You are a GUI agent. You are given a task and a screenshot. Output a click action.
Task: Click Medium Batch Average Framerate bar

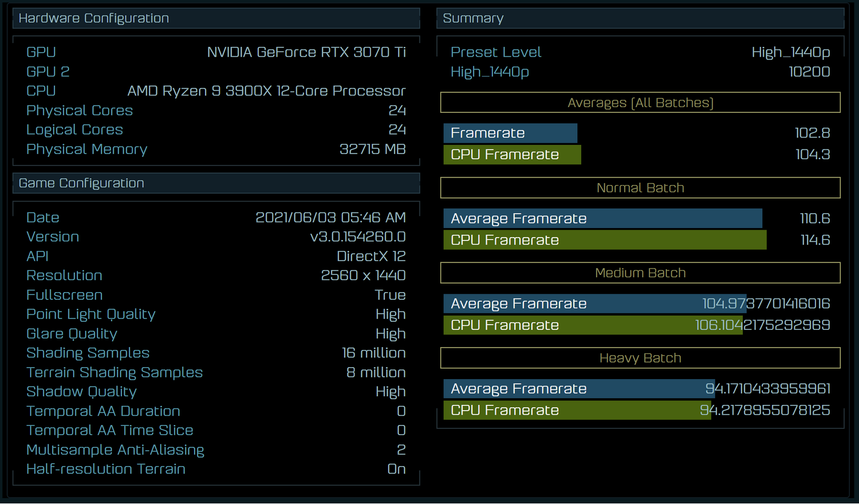595,304
